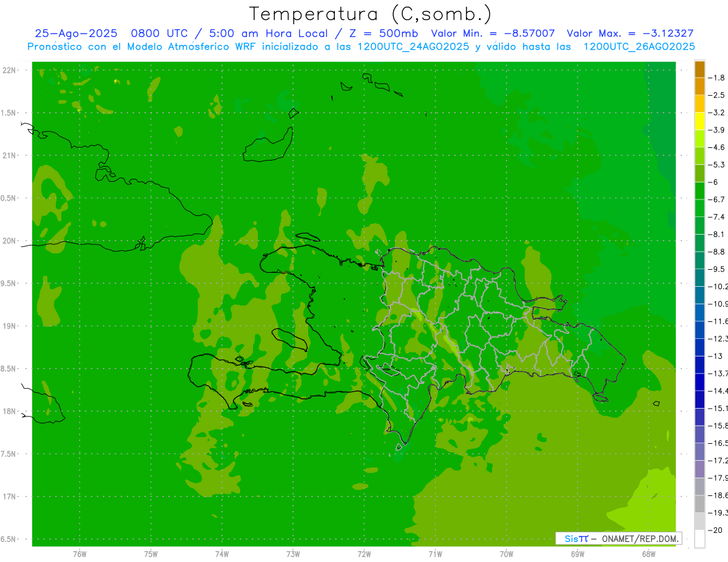Pick the white swatch below -20
Screen dimensions: 728x562
pyautogui.click(x=699, y=539)
